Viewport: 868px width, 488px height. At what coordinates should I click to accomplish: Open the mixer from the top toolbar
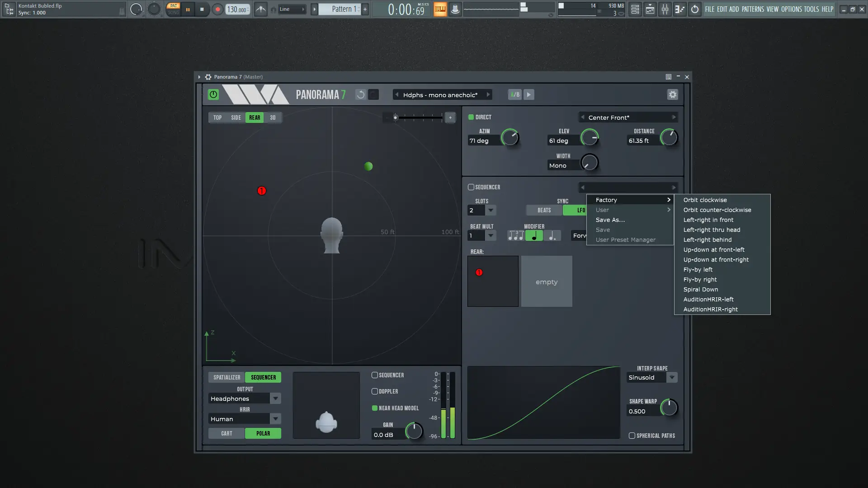(x=665, y=9)
